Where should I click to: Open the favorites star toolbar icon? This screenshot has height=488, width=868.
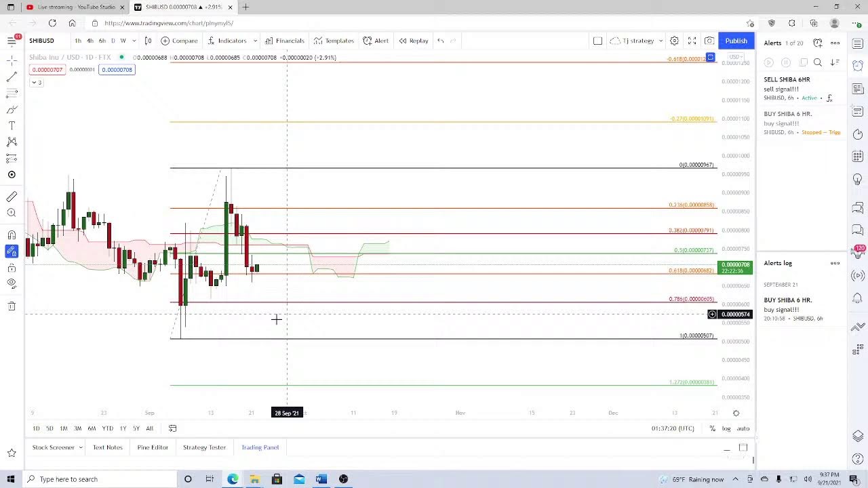pos(12,453)
